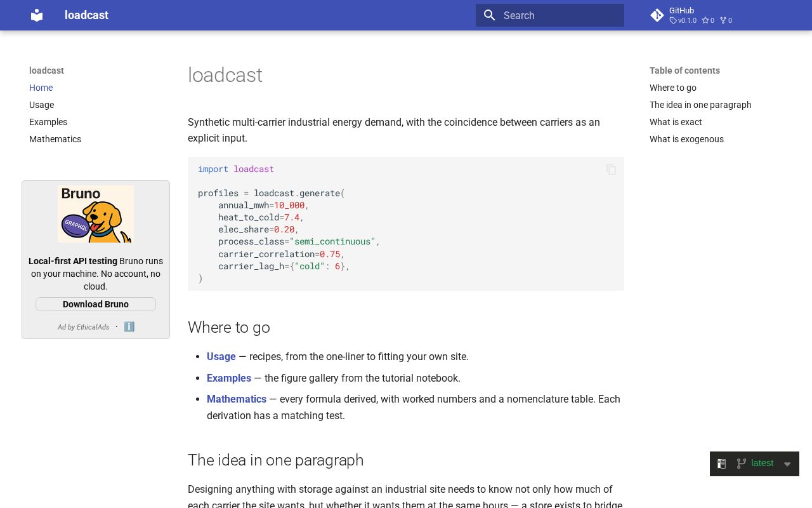Screen dimensions: 812x508
Task: Click the loadcast book logo icon
Action: coord(37,15)
